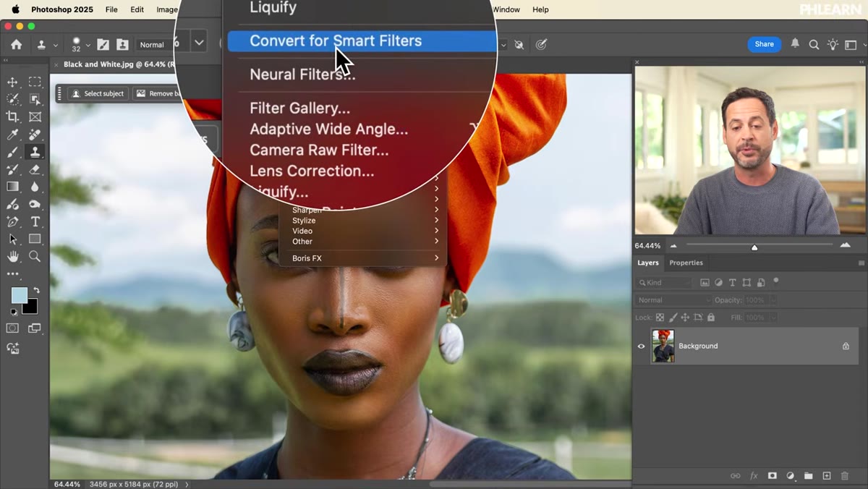Select the Type tool
868x489 pixels.
(35, 221)
